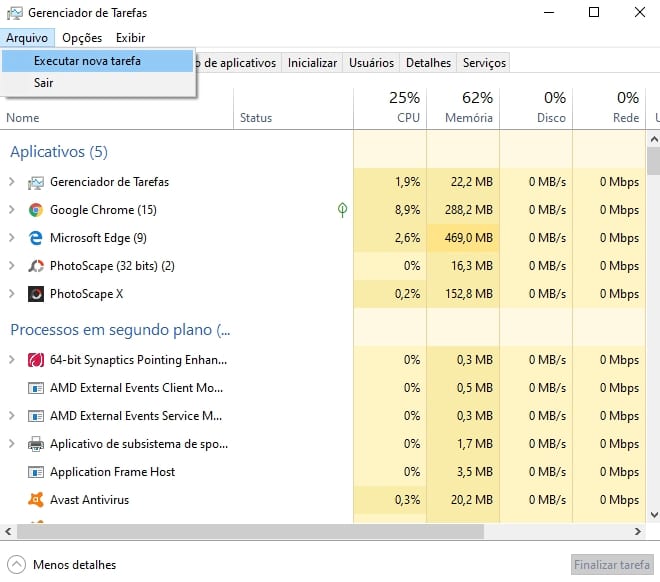Sort by the Rede column header

click(609, 109)
